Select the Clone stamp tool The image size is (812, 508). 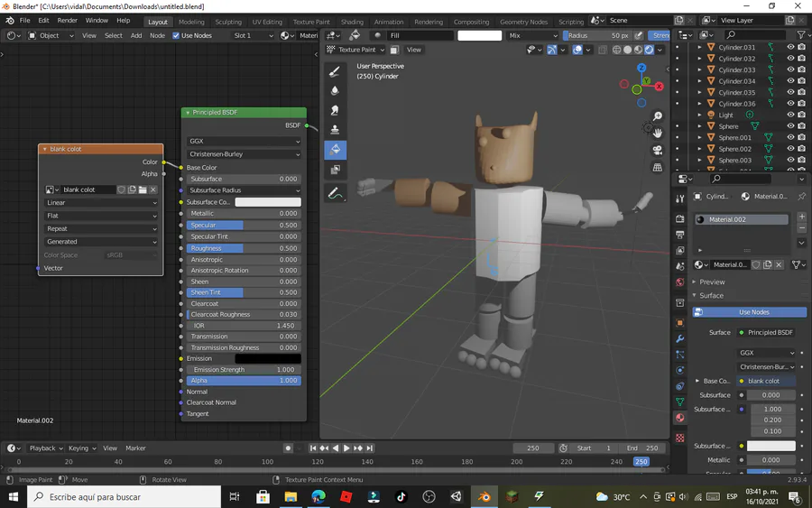335,129
